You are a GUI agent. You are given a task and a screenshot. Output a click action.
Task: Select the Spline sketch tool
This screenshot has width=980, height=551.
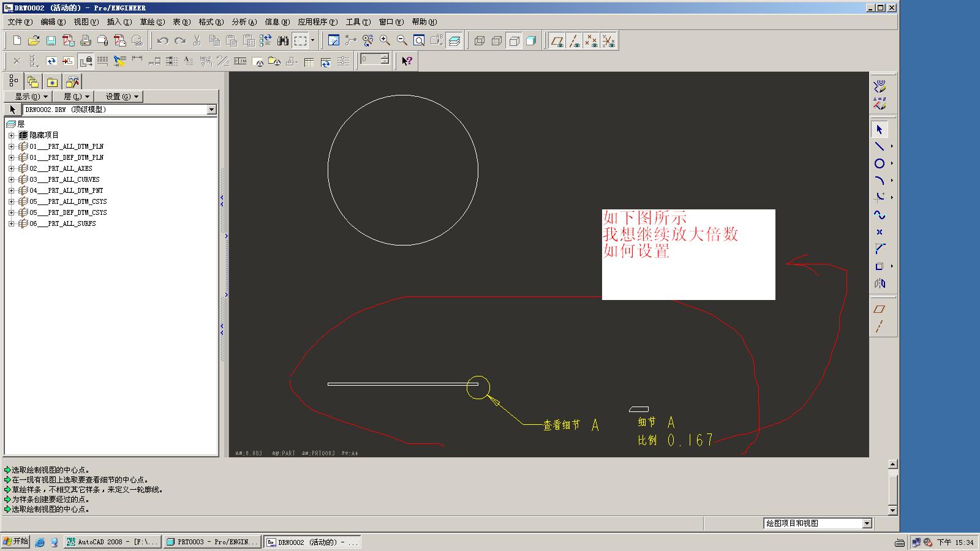880,215
